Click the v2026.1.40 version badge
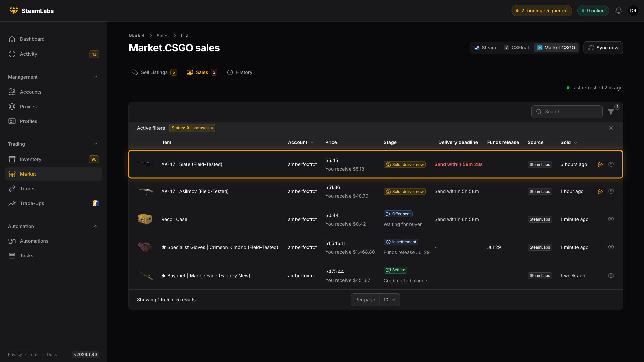644x362 pixels. tap(86, 355)
